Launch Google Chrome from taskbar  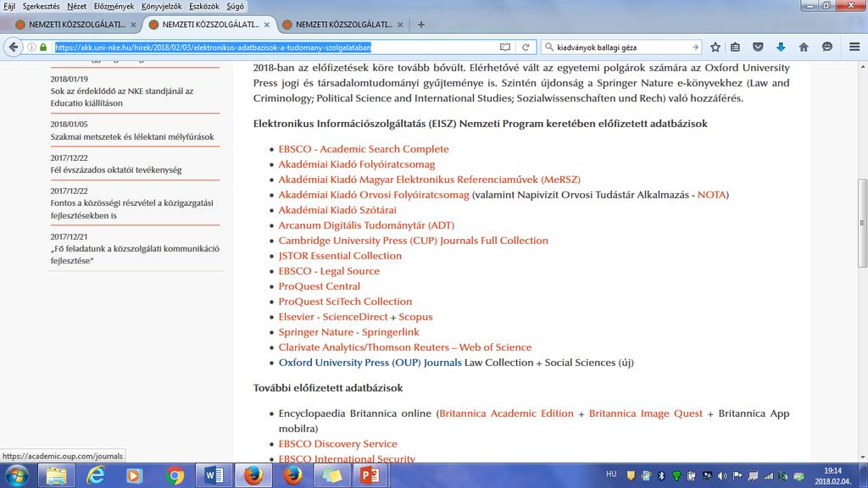pos(175,476)
